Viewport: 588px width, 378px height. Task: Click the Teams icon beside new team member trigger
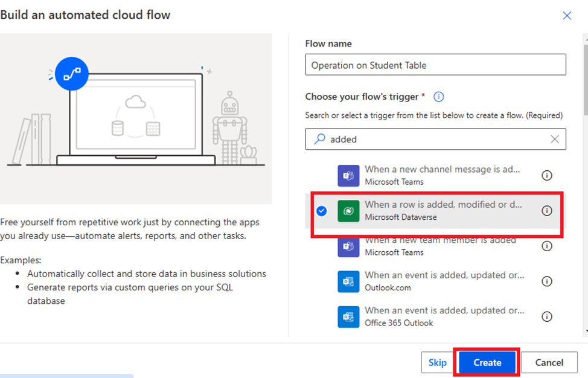(x=348, y=246)
